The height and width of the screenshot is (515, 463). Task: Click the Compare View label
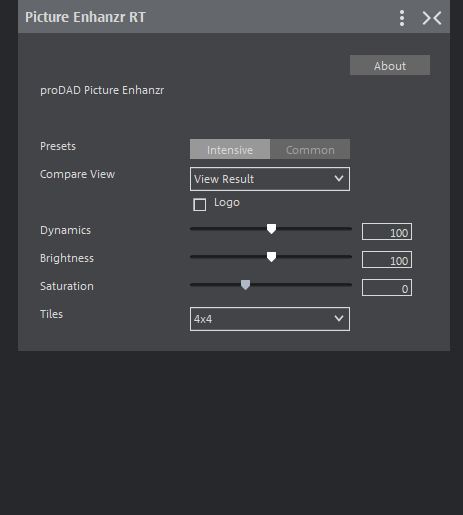click(77, 174)
